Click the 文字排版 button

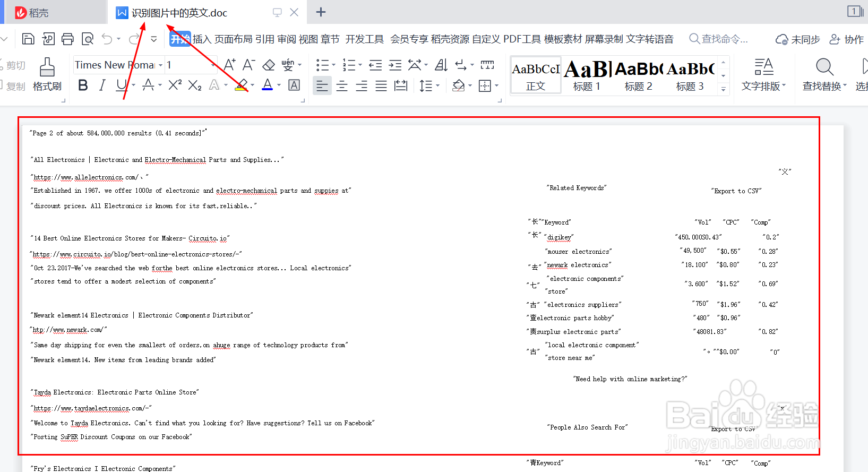(763, 74)
